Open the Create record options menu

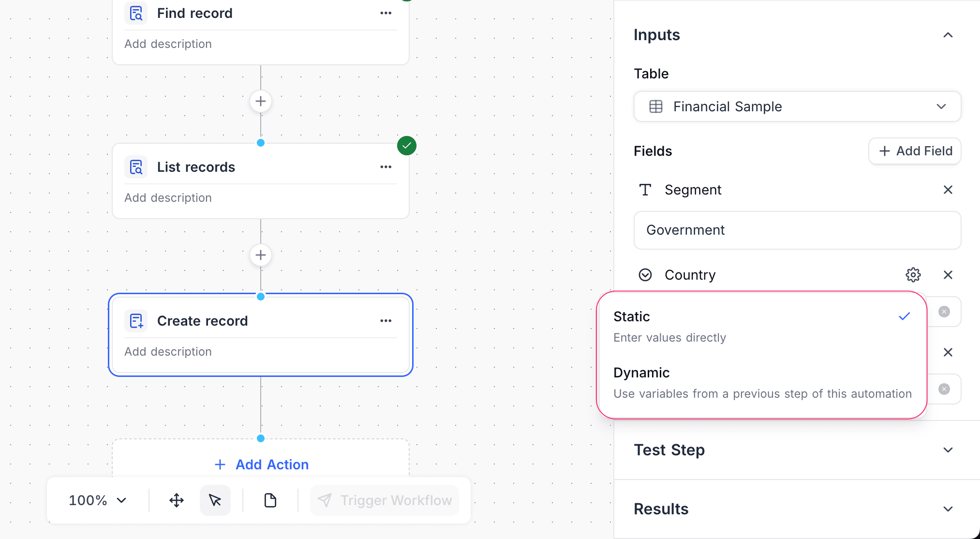coord(386,320)
